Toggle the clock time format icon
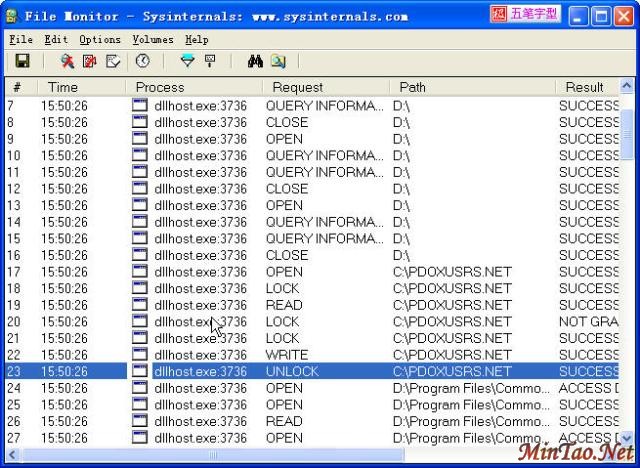The width and height of the screenshot is (640, 468). tap(142, 62)
